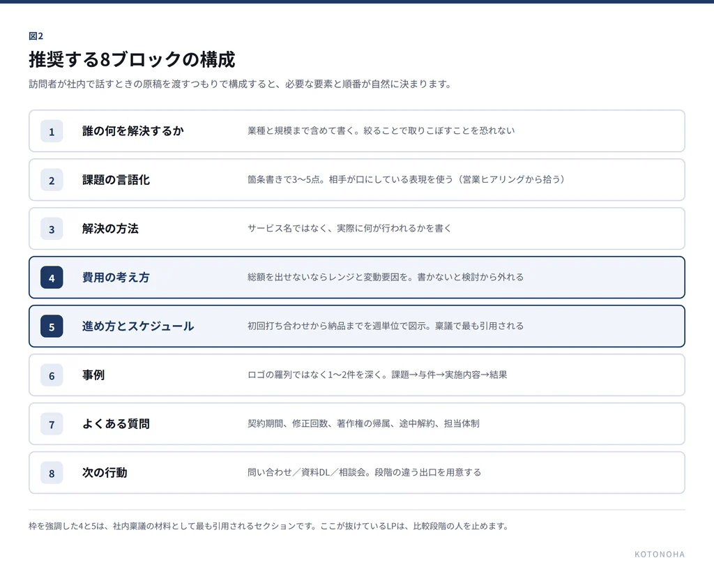Select the heading 課題の言語化
714x588 pixels.
(x=116, y=180)
